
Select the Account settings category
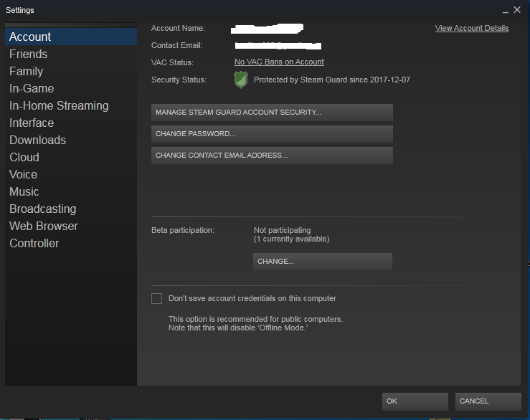point(71,37)
